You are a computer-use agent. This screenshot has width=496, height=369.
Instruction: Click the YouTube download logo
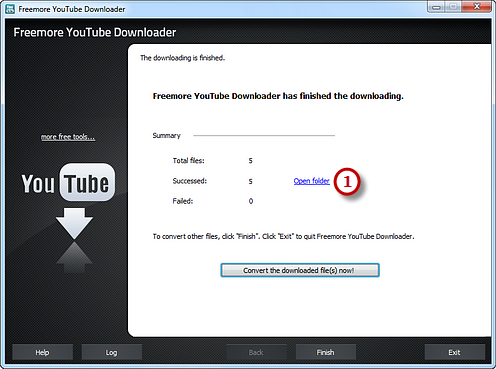pos(68,217)
